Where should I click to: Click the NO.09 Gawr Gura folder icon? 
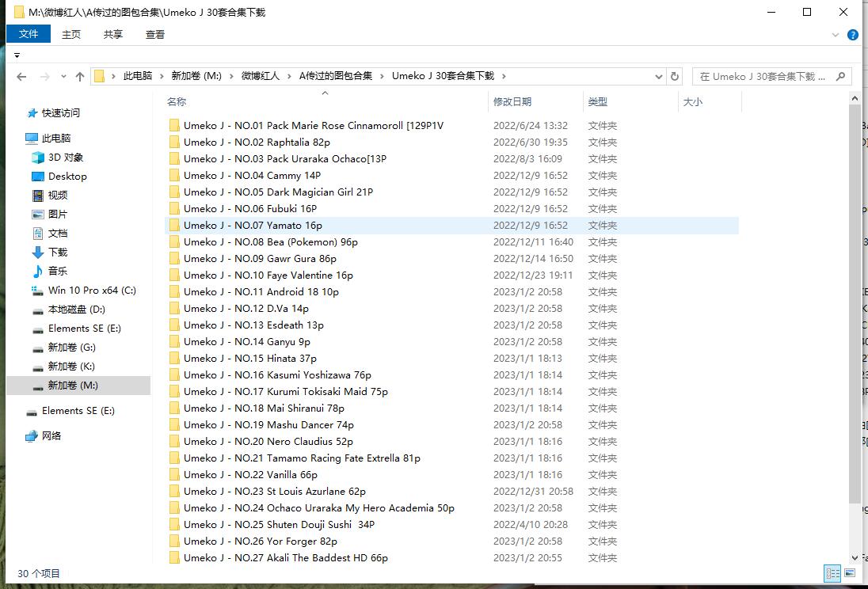click(174, 259)
